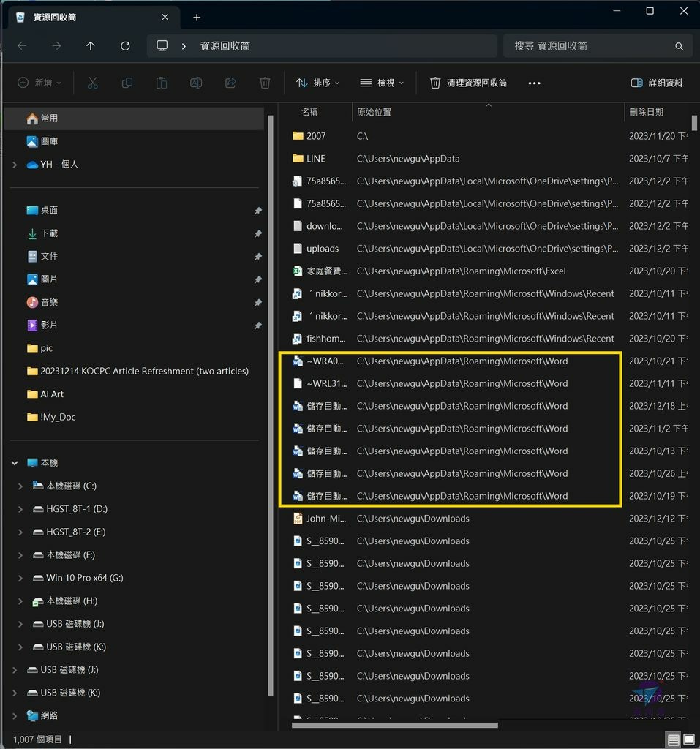Click the vertical scrollbar of file list

(694, 122)
